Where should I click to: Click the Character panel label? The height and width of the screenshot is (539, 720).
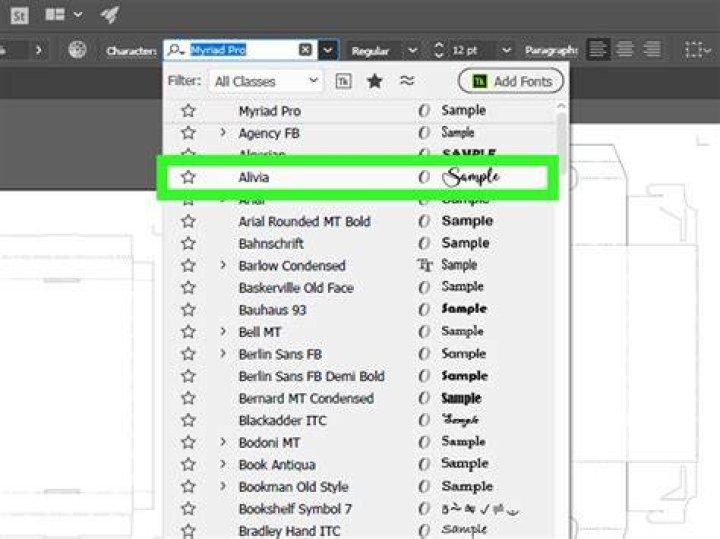tap(131, 51)
